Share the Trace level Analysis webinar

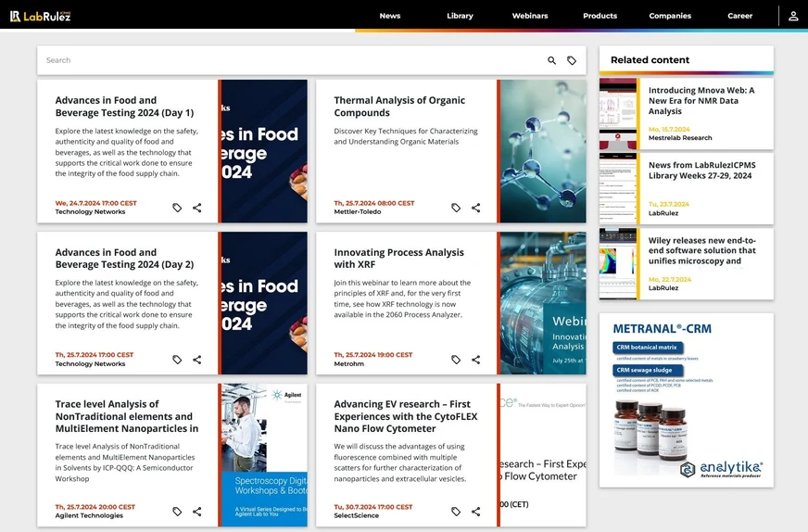pos(196,512)
